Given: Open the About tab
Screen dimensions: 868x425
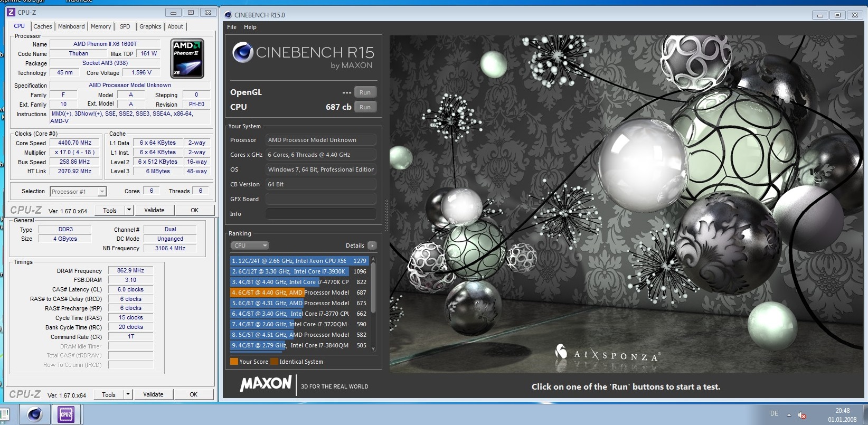Looking at the screenshot, I should [176, 26].
